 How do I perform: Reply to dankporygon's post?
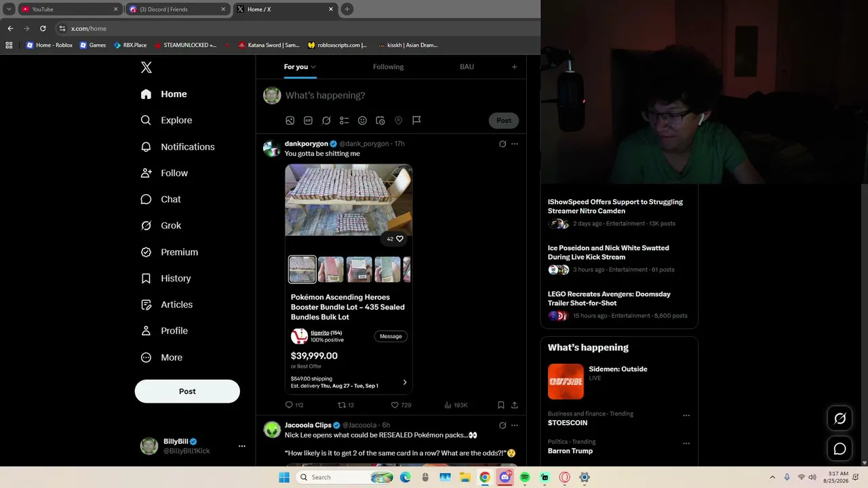pos(294,405)
